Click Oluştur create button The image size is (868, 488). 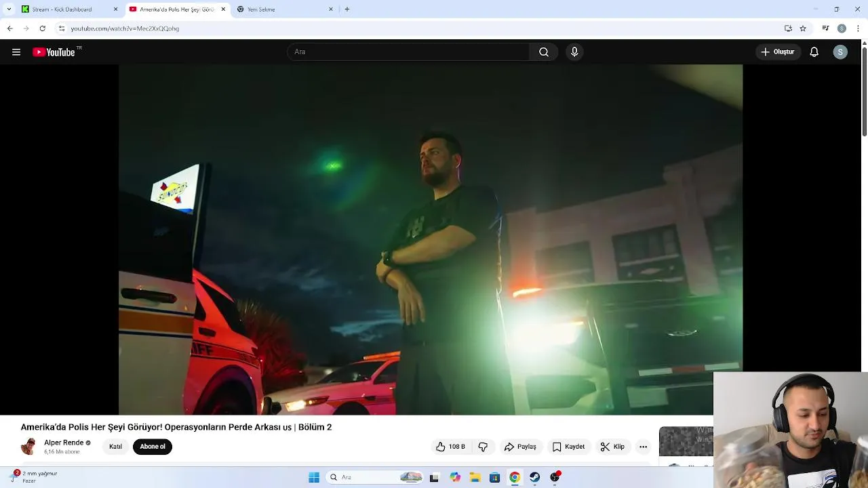coord(778,52)
